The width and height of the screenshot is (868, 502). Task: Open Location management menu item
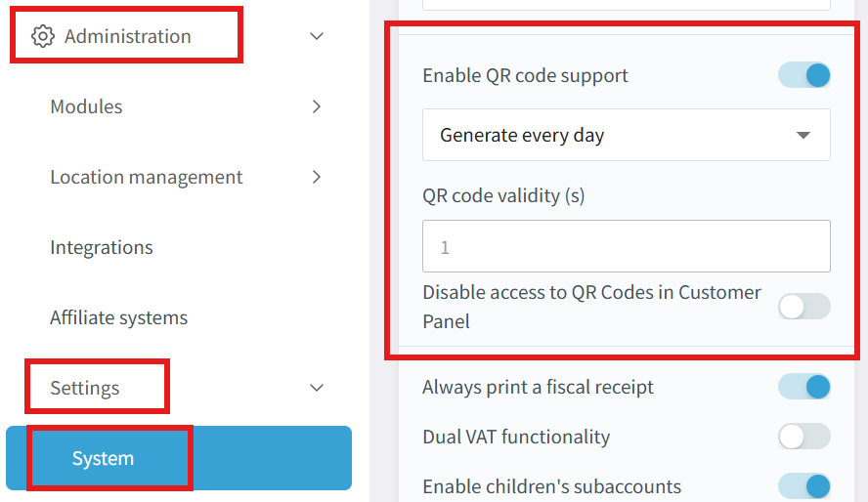(147, 177)
